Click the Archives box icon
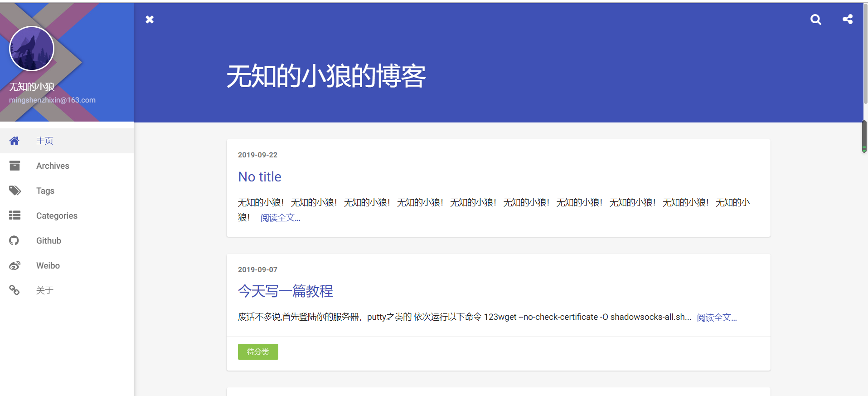Screen dimensions: 868x396 [x=15, y=166]
